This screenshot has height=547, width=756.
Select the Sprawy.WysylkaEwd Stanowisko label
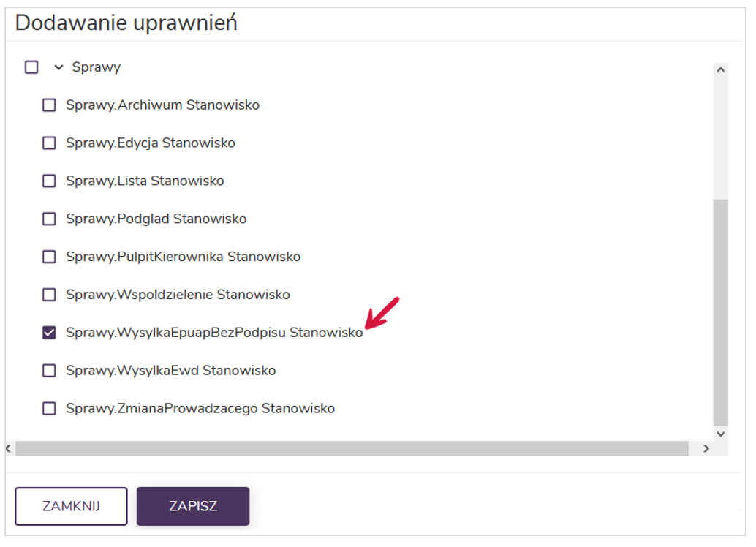pyautogui.click(x=170, y=371)
